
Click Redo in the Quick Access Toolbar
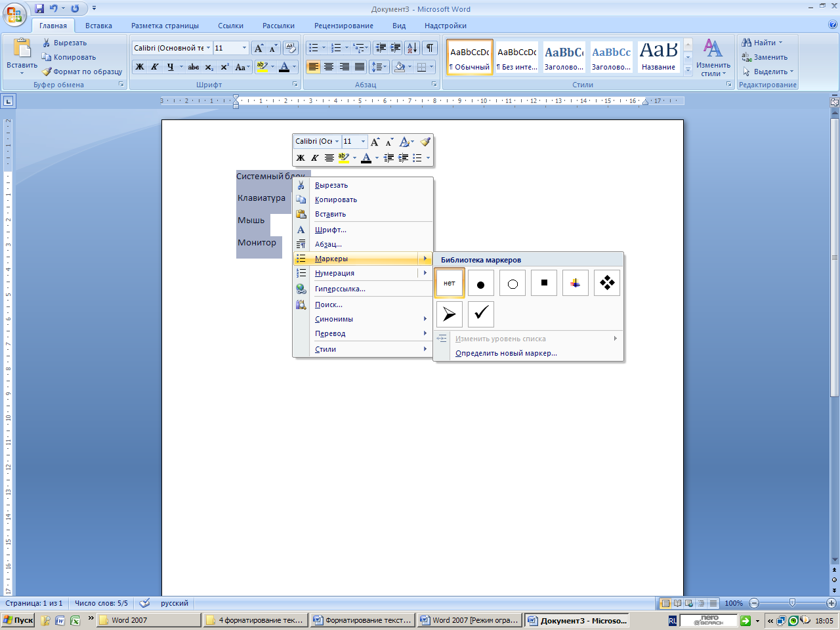[x=75, y=9]
